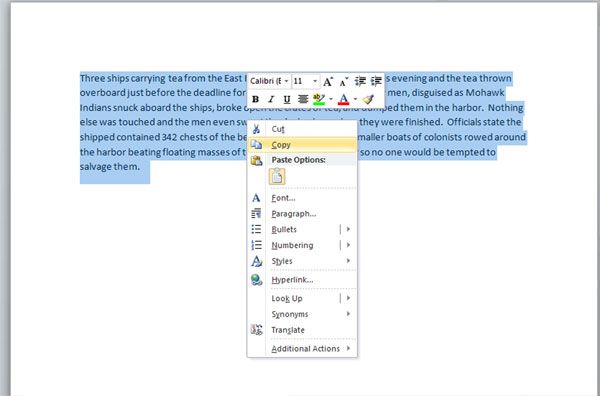Click the scissors Cut icon

point(256,129)
